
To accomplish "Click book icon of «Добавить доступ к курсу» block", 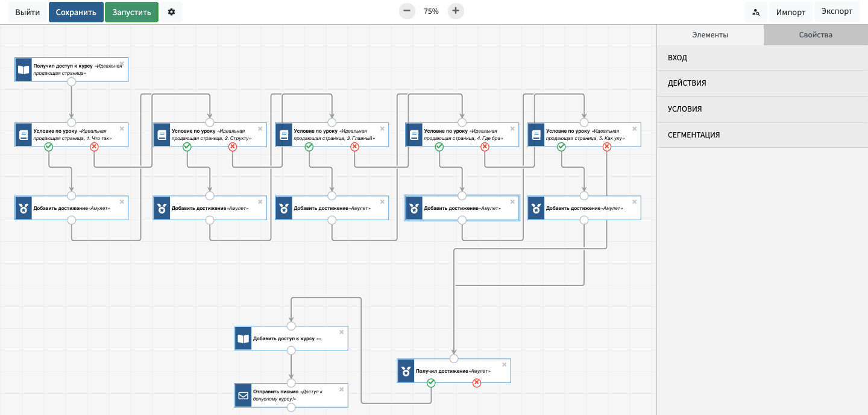I will tap(243, 338).
